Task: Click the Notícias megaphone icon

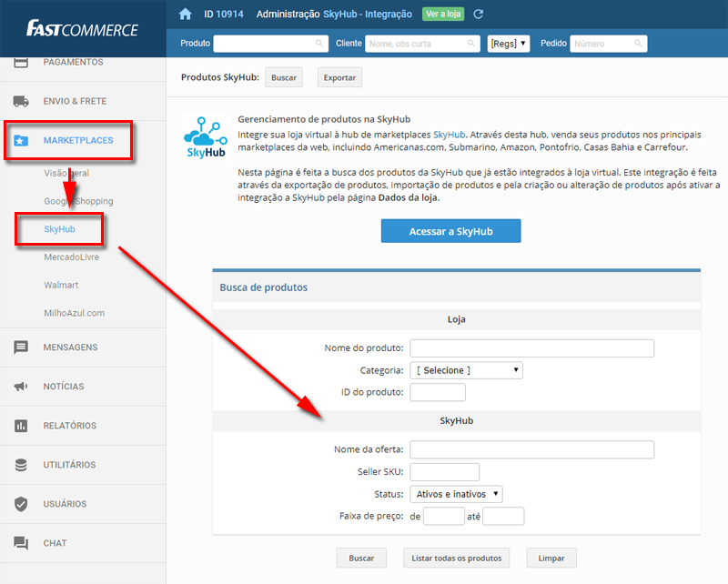Action: 20,387
